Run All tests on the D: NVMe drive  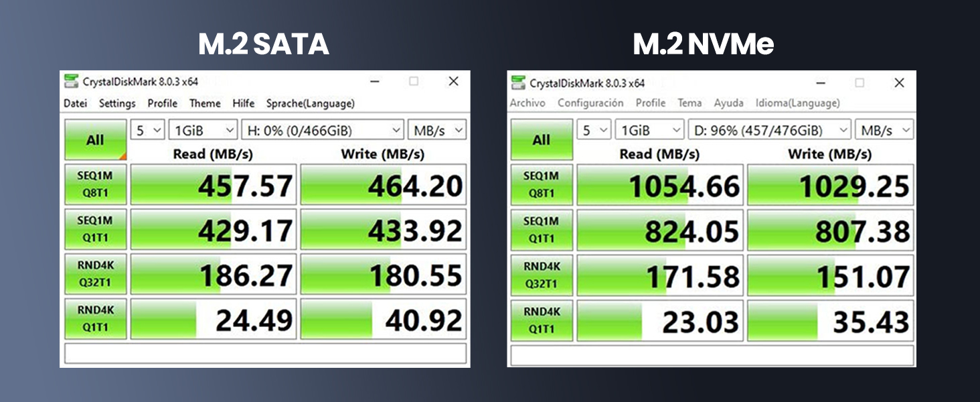click(x=541, y=141)
